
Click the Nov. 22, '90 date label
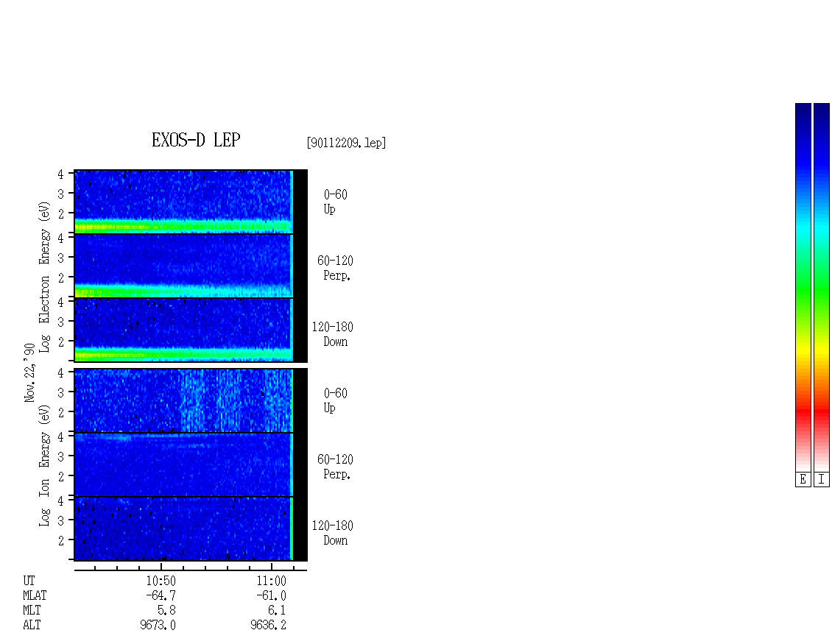(29, 373)
